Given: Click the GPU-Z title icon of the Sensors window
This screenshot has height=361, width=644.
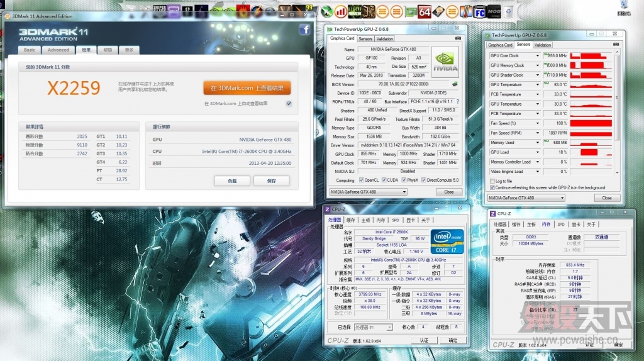Looking at the screenshot, I should coord(487,35).
